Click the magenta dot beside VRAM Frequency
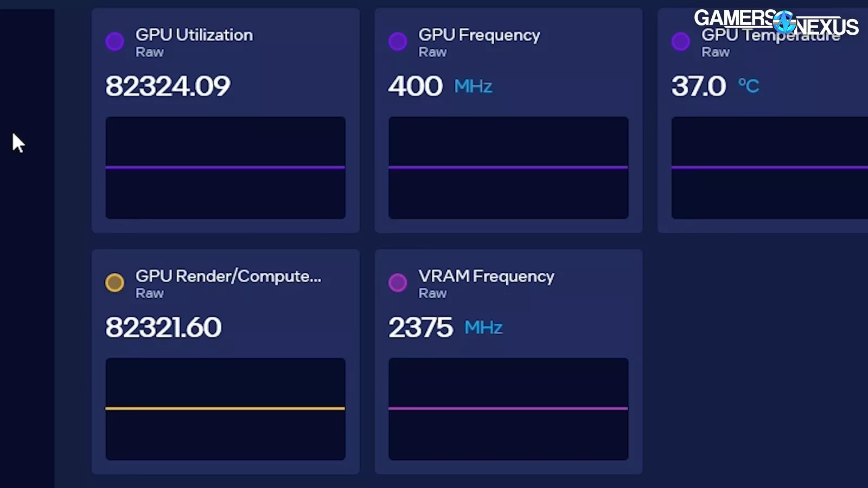 tap(398, 282)
